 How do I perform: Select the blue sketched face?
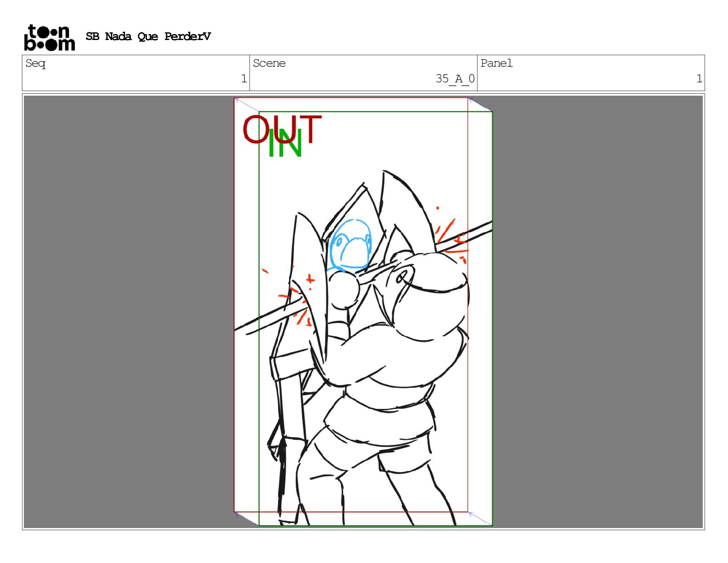pos(351,245)
